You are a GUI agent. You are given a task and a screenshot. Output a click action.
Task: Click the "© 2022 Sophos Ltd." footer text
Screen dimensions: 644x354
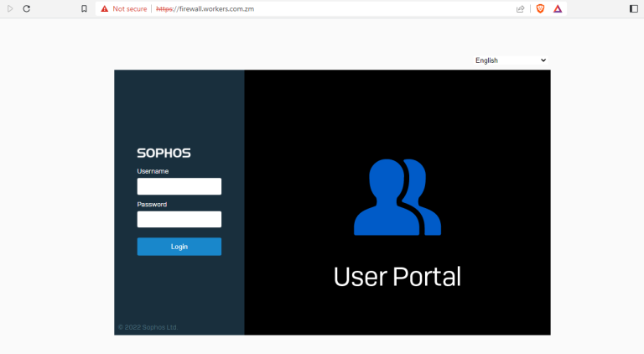(x=148, y=327)
